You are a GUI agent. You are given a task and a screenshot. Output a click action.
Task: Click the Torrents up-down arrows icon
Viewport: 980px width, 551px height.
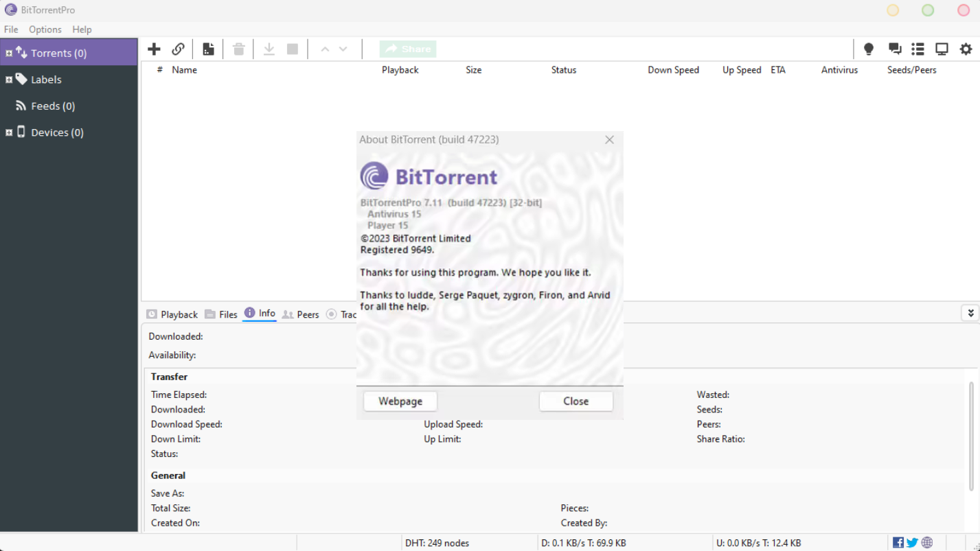[x=21, y=53]
